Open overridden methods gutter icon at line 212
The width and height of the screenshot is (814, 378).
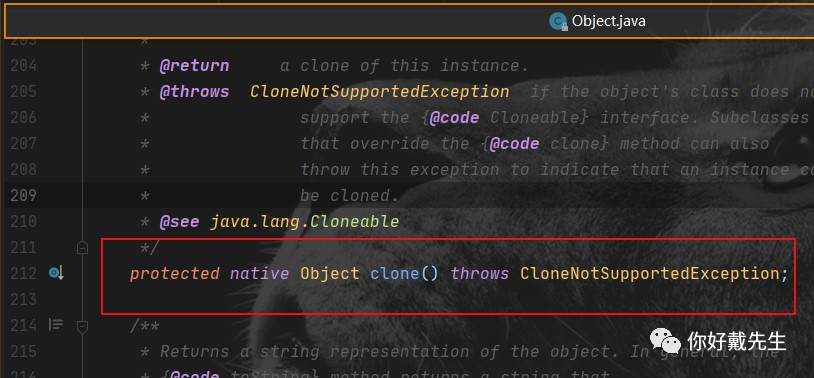tap(56, 273)
